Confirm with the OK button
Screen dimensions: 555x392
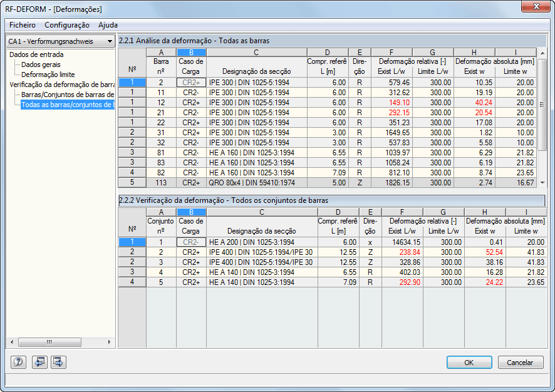(x=469, y=363)
